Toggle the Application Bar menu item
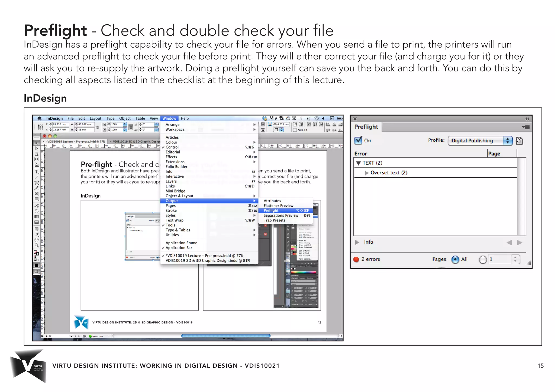This screenshot has width=555, height=392. pyautogui.click(x=210, y=248)
